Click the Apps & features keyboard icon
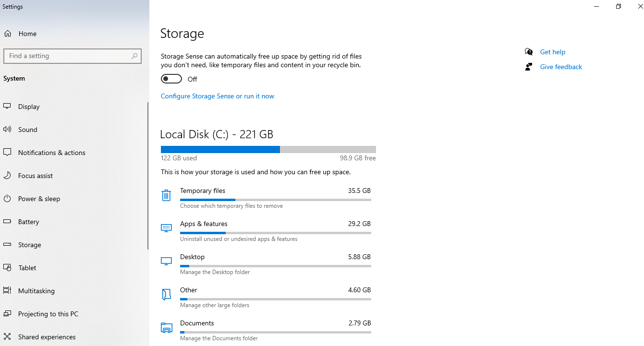Image resolution: width=644 pixels, height=346 pixels. click(166, 228)
